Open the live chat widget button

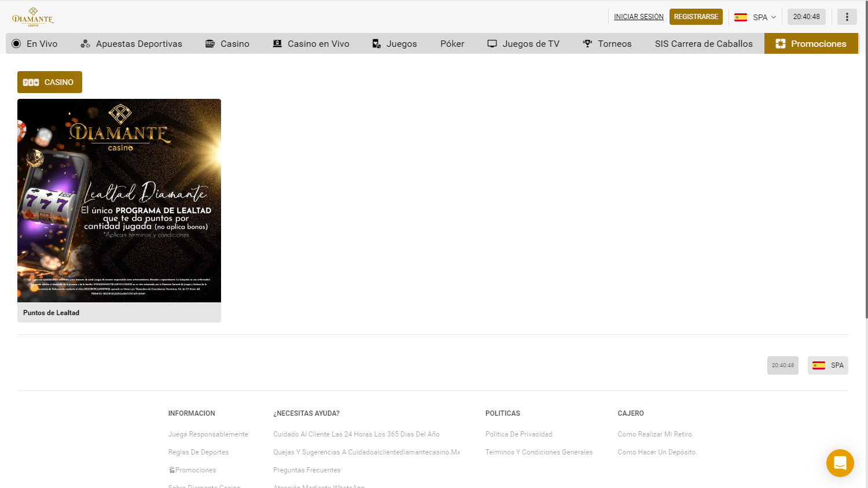click(840, 463)
